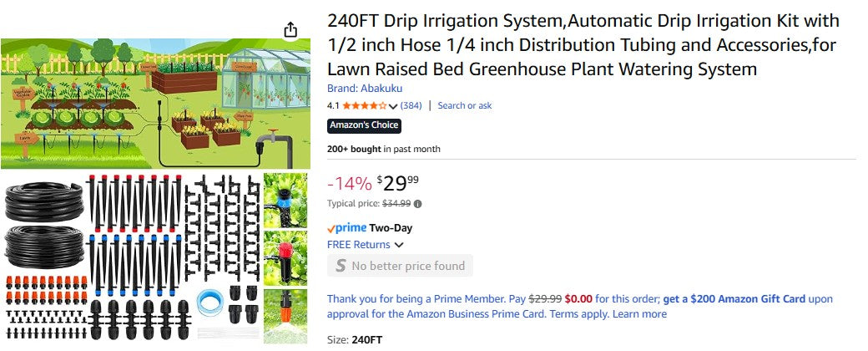Click the share icon above the product image

pos(290,30)
